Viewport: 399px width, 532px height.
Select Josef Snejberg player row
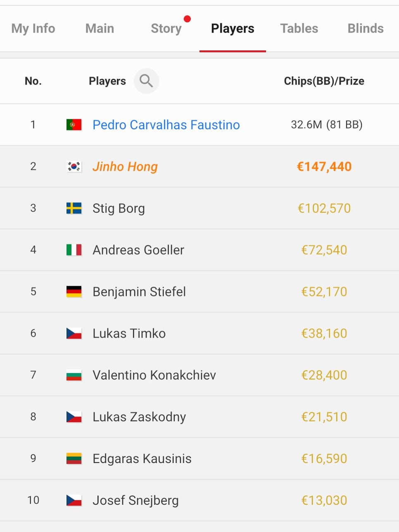[x=199, y=500]
